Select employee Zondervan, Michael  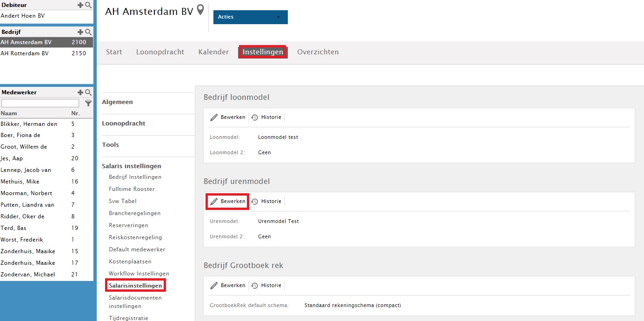click(46, 275)
